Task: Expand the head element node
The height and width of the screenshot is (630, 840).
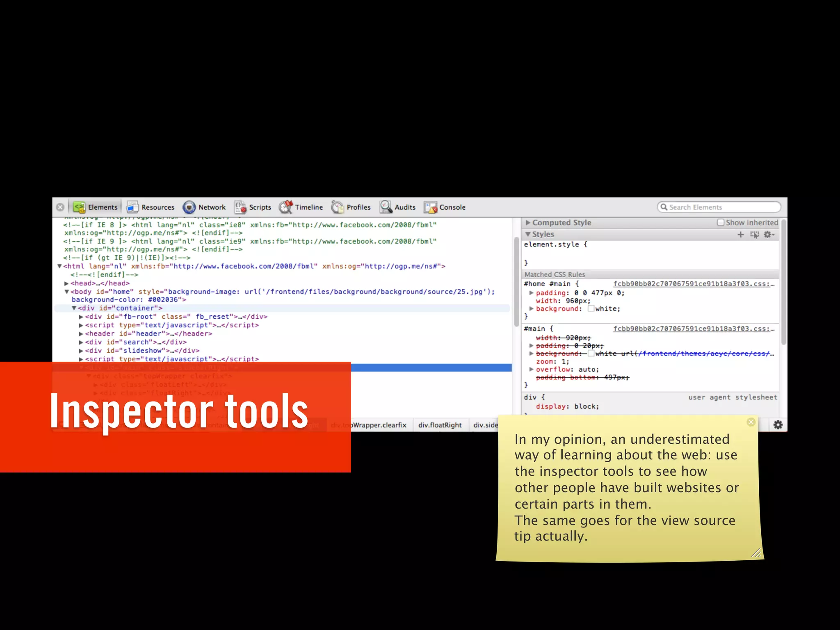Action: tap(66, 283)
